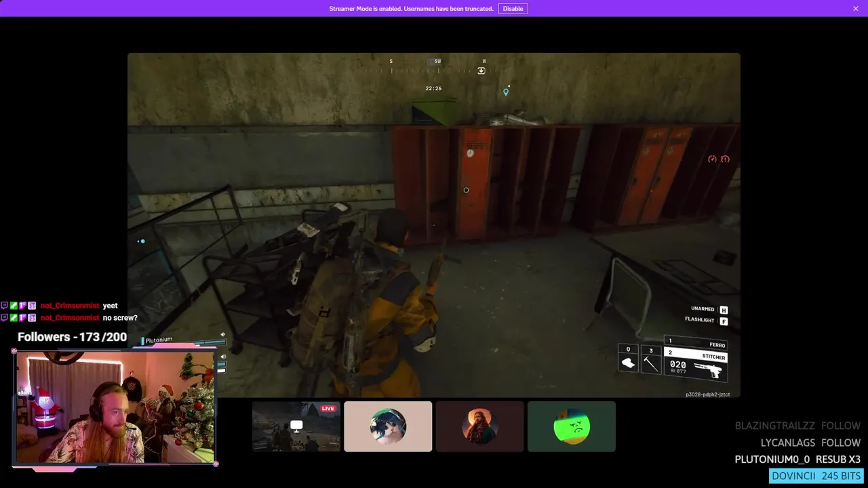Click not_Crimsonmist's name on the 'yeet' message

(x=70, y=306)
